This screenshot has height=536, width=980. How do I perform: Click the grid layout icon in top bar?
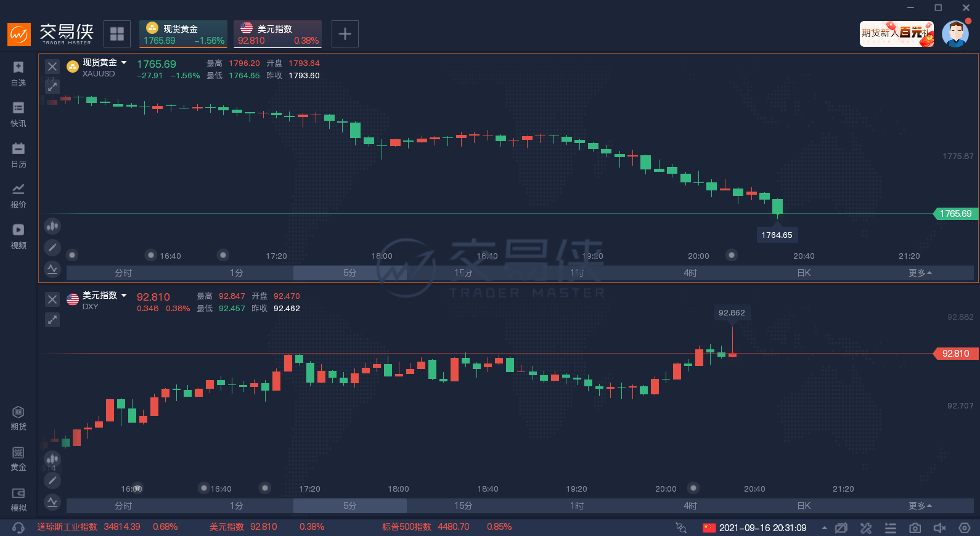(117, 34)
